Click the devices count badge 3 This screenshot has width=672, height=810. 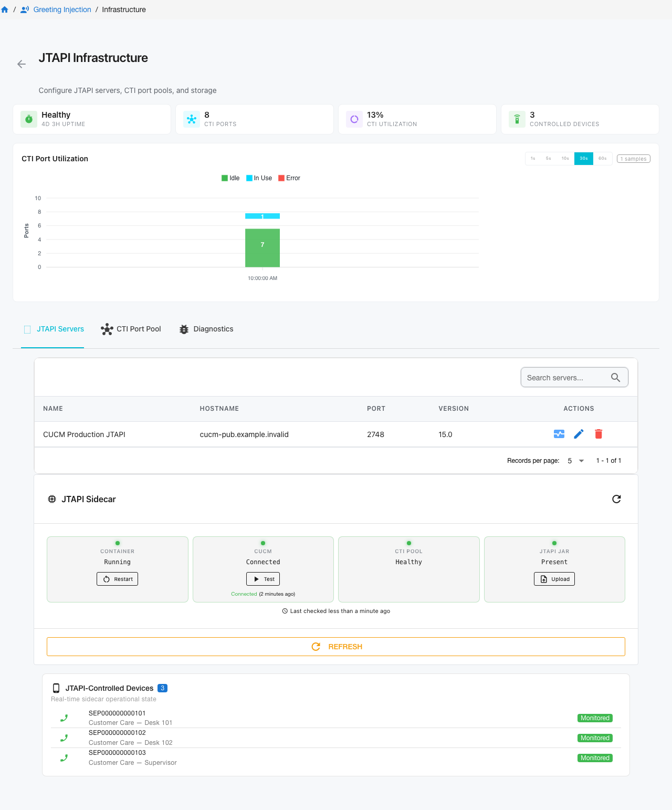click(163, 688)
